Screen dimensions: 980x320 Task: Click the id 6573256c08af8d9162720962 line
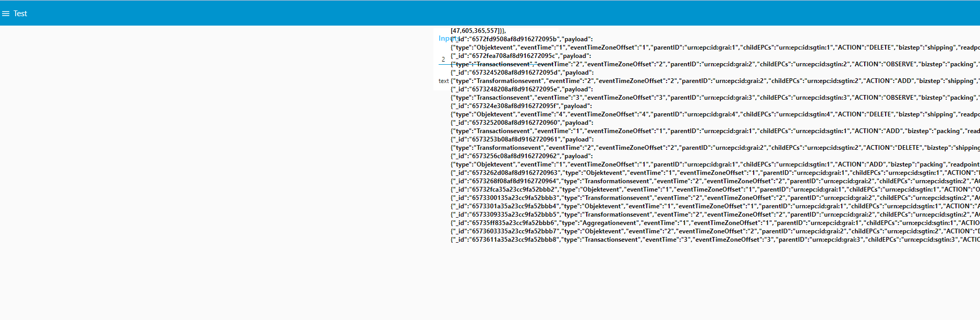(x=522, y=156)
